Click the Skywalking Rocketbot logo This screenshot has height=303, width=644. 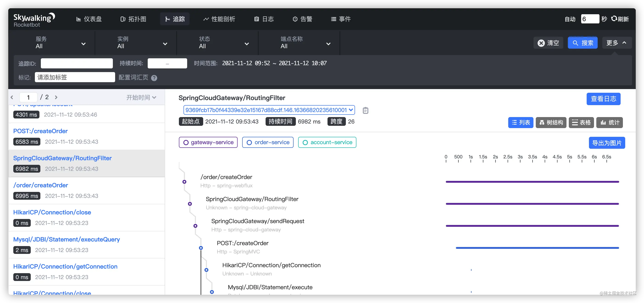[34, 20]
